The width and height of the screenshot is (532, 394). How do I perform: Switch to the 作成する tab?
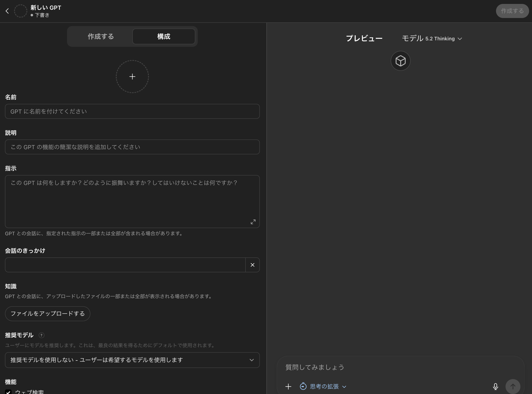(x=101, y=36)
